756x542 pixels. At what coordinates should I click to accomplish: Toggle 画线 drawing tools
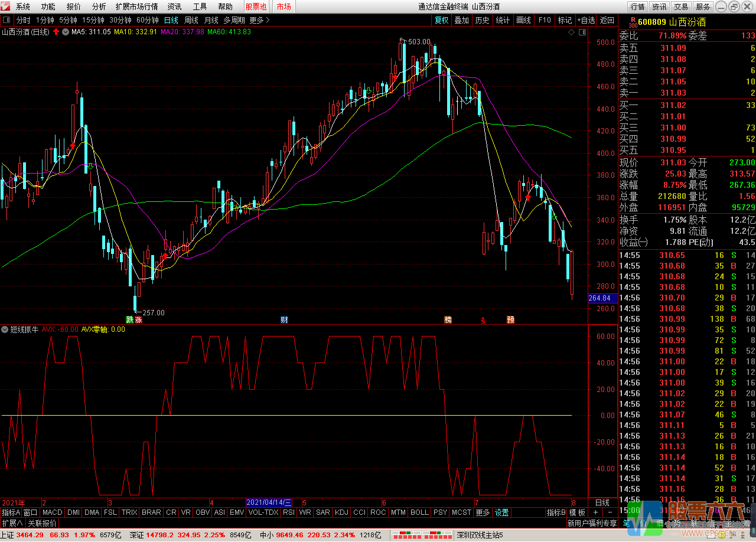[523, 20]
